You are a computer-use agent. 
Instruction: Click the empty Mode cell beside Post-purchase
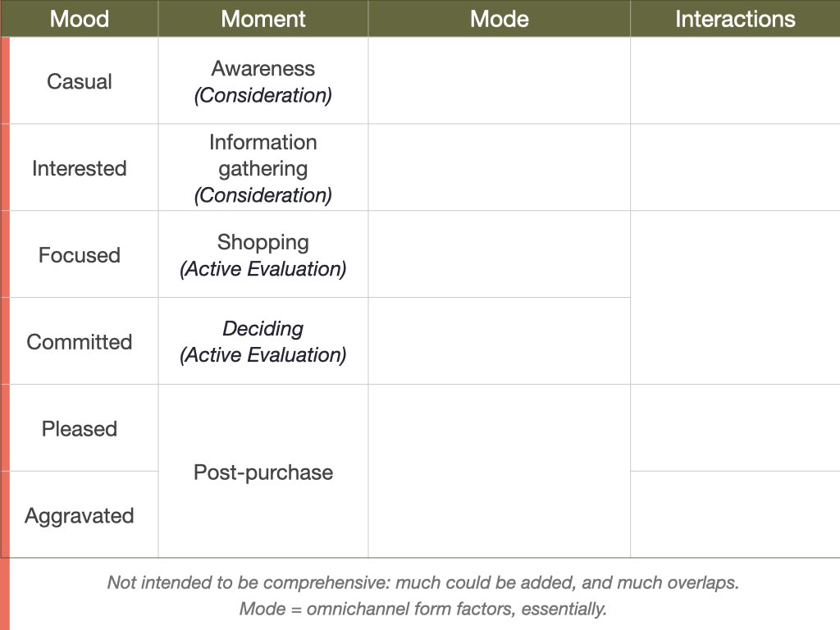(500, 472)
